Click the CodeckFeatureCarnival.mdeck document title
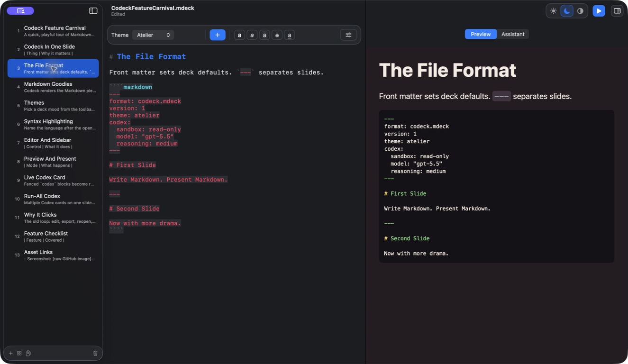 coord(153,8)
